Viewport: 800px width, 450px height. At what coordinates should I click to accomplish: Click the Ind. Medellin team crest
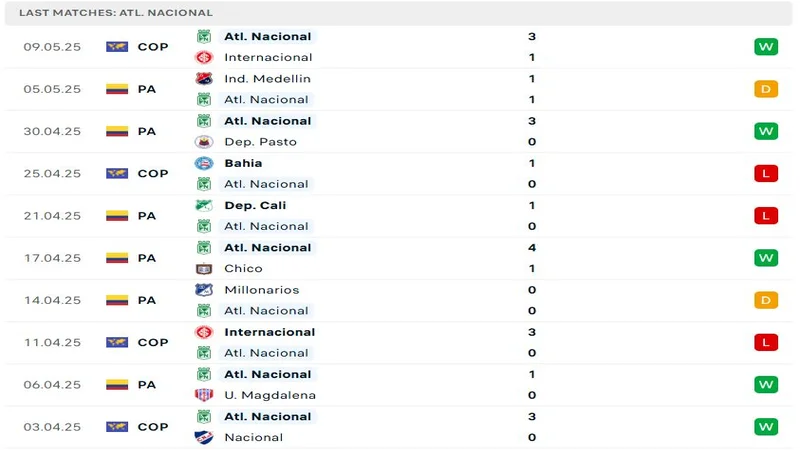click(204, 78)
